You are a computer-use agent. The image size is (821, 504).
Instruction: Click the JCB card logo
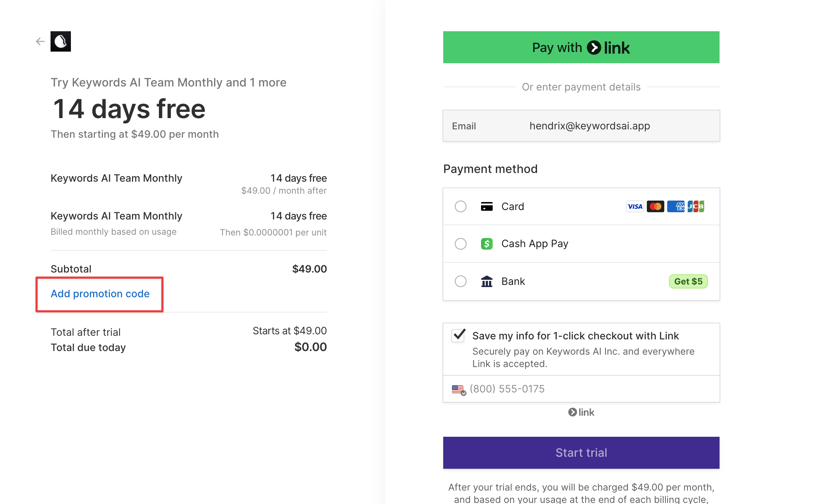click(x=696, y=206)
